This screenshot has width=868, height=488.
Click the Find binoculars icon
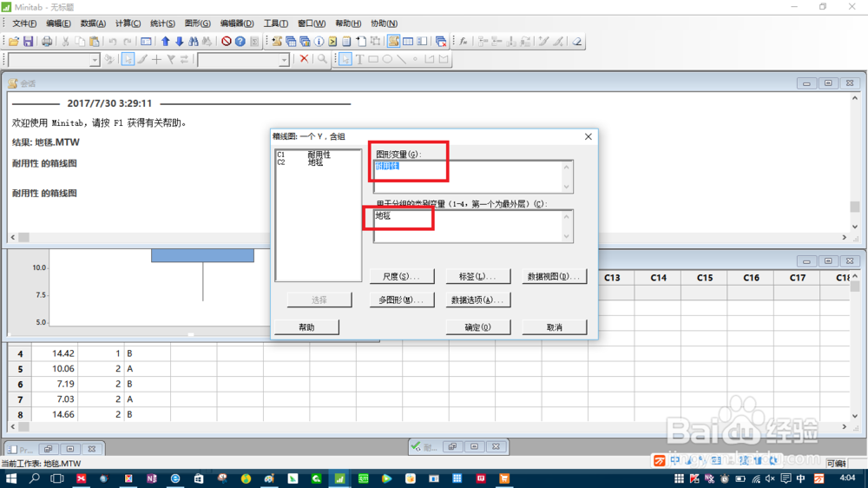pyautogui.click(x=194, y=42)
